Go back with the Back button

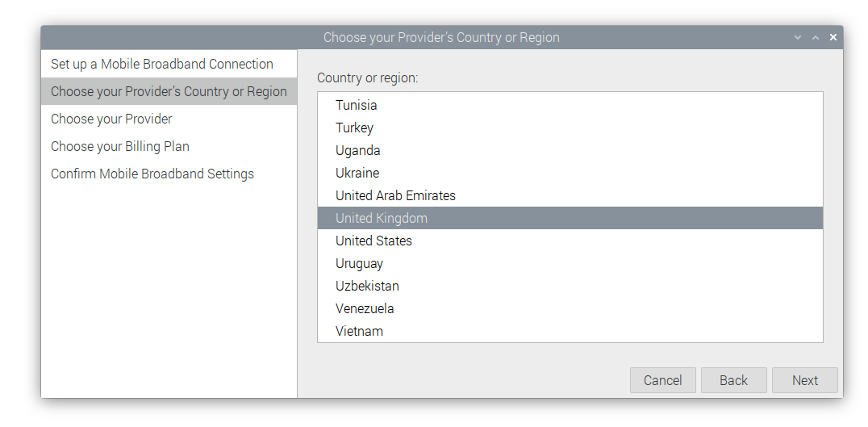733,380
